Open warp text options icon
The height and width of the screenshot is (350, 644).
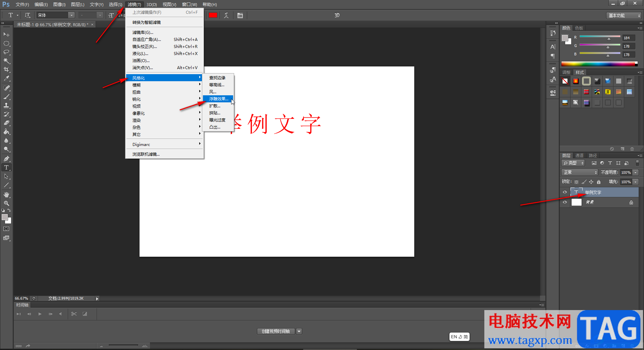[x=226, y=15]
